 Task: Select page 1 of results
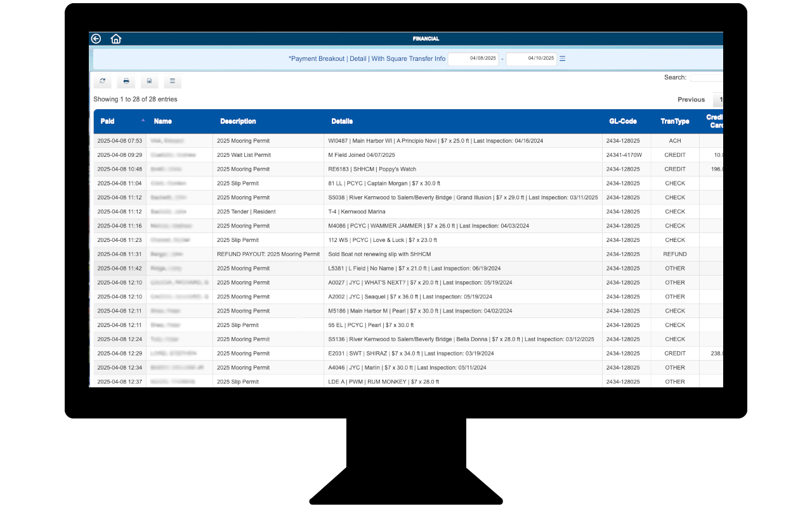(720, 100)
